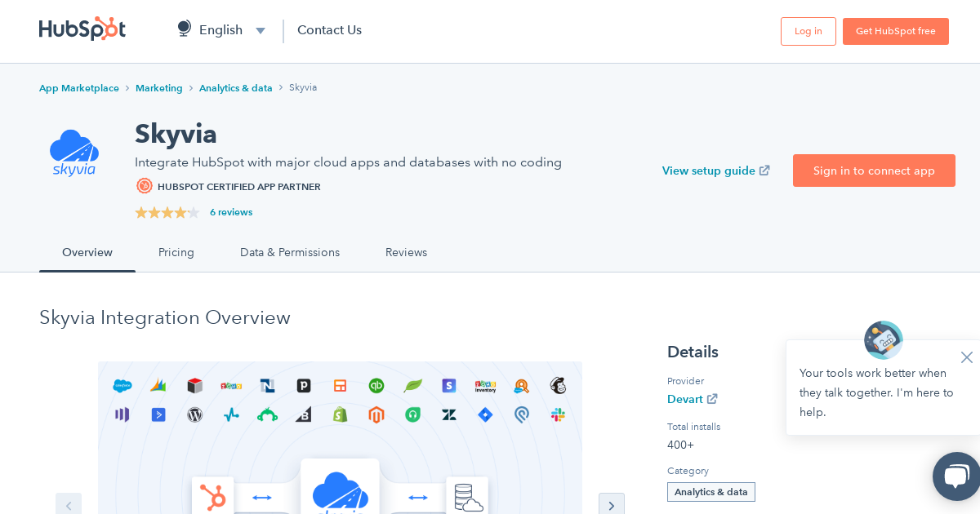The height and width of the screenshot is (514, 980).
Task: Advance the screenshot carousel with the next arrow
Action: click(612, 505)
